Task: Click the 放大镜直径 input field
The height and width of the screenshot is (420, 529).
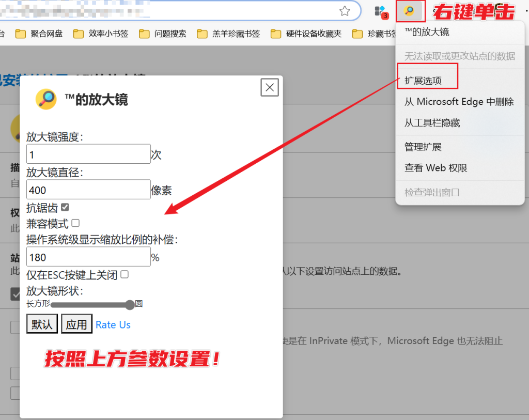Action: (88, 189)
